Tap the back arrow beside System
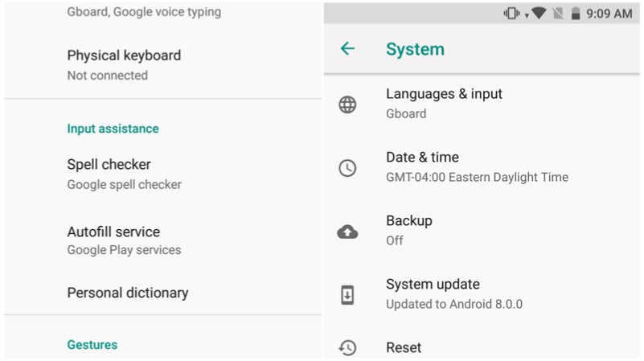 (347, 49)
